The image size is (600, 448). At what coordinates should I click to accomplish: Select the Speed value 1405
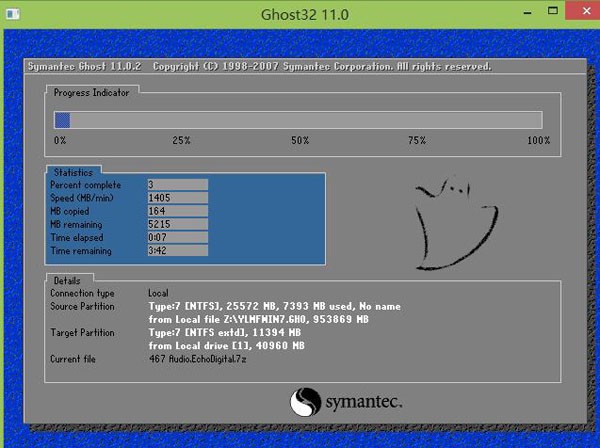click(x=178, y=198)
